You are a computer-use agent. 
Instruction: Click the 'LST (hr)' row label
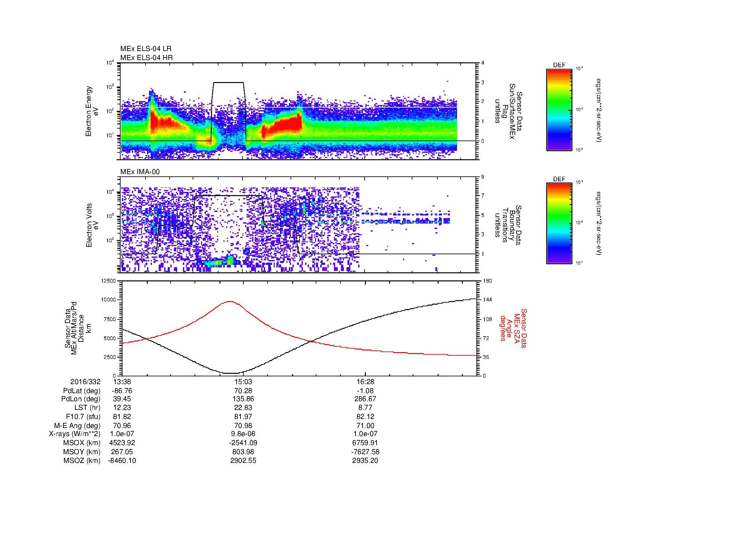pos(87,407)
